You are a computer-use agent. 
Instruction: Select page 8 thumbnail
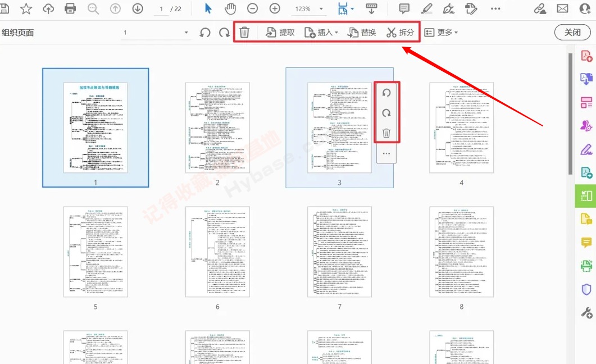point(461,252)
